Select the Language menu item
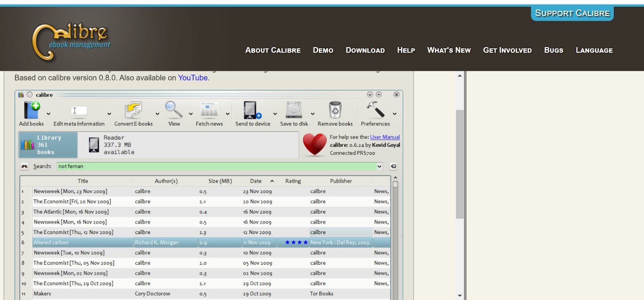This screenshot has height=300, width=644. click(594, 50)
